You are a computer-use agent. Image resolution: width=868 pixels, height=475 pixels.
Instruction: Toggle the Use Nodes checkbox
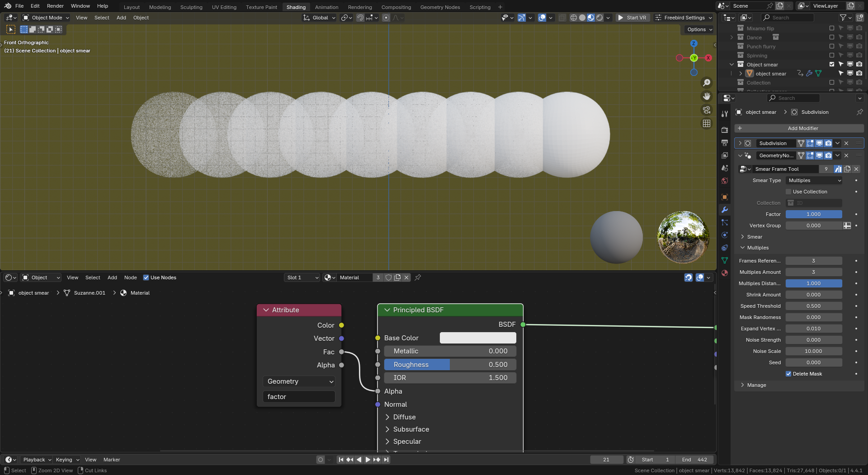[x=146, y=277]
